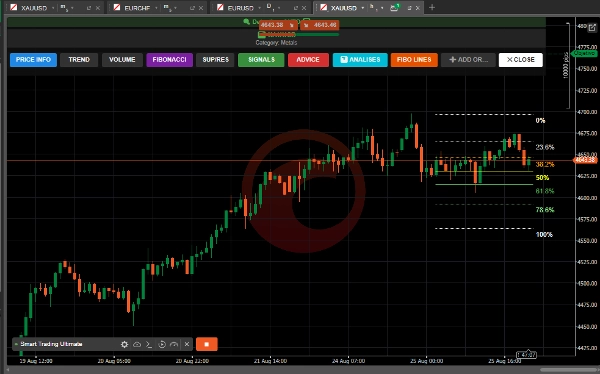
Task: Detach the EURUSD chart tab
Action: click(296, 8)
